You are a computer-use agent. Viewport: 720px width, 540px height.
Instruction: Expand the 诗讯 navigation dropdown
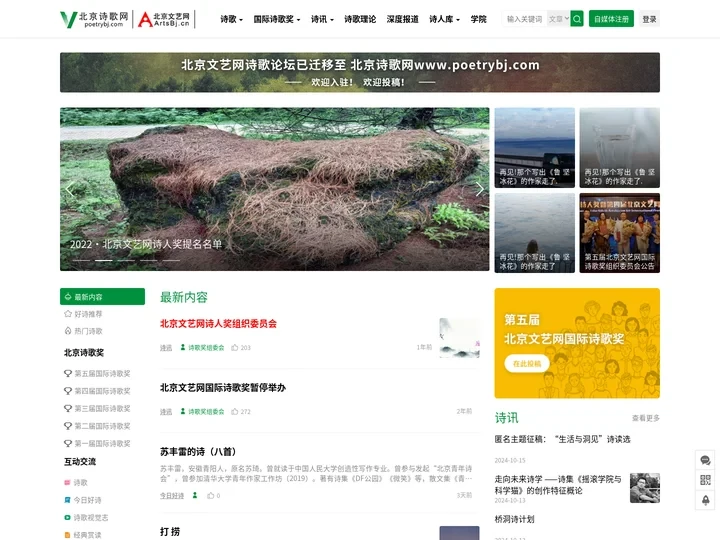(x=322, y=19)
